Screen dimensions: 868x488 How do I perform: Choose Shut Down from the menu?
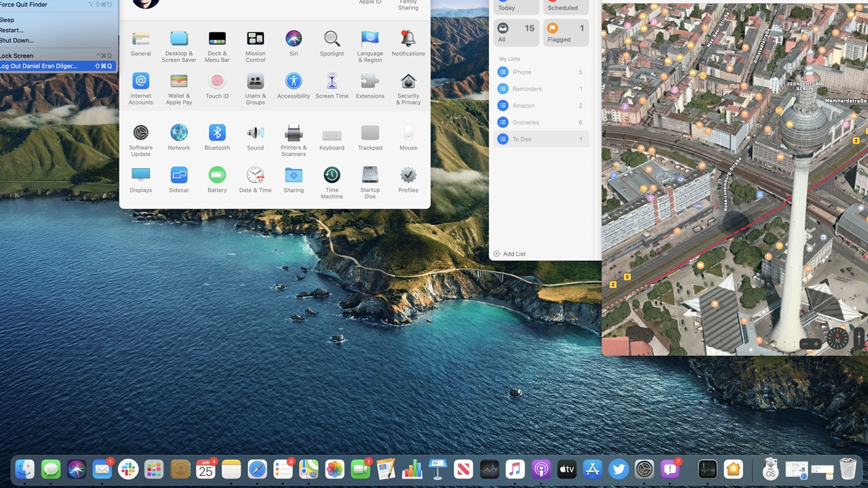(x=17, y=40)
